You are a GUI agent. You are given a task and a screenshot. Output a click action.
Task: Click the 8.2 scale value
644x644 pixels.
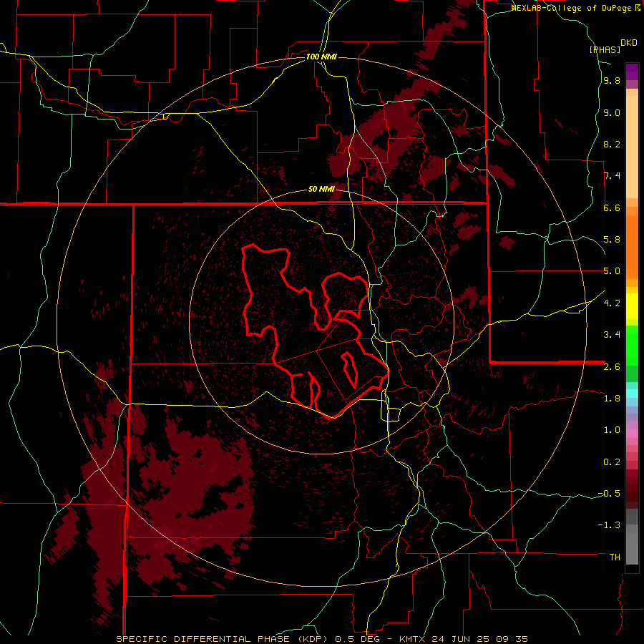coord(612,144)
